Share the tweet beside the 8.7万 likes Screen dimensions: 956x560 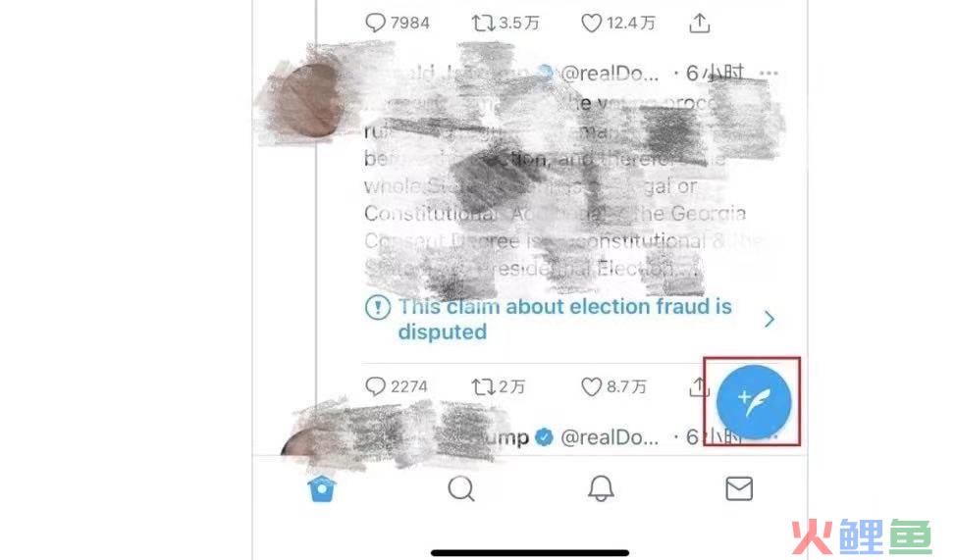point(699,386)
